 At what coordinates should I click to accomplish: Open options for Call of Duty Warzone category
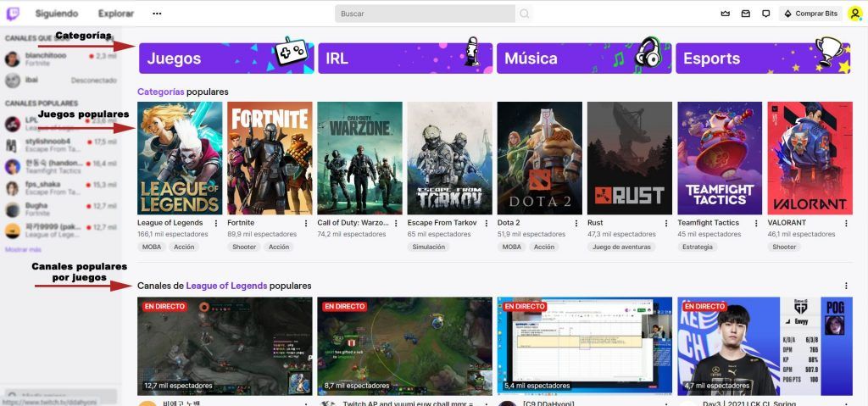coord(397,223)
